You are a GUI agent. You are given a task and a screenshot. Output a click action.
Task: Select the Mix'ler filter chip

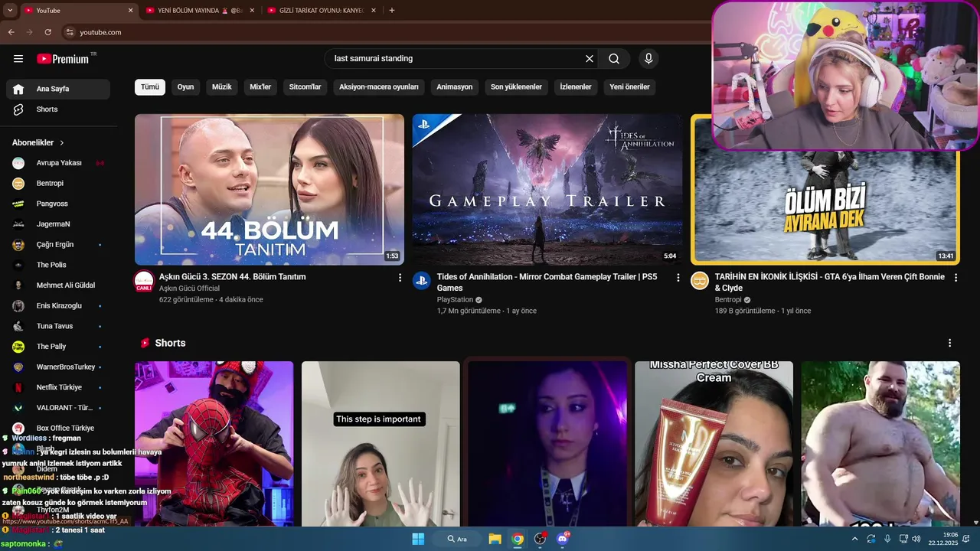click(260, 86)
